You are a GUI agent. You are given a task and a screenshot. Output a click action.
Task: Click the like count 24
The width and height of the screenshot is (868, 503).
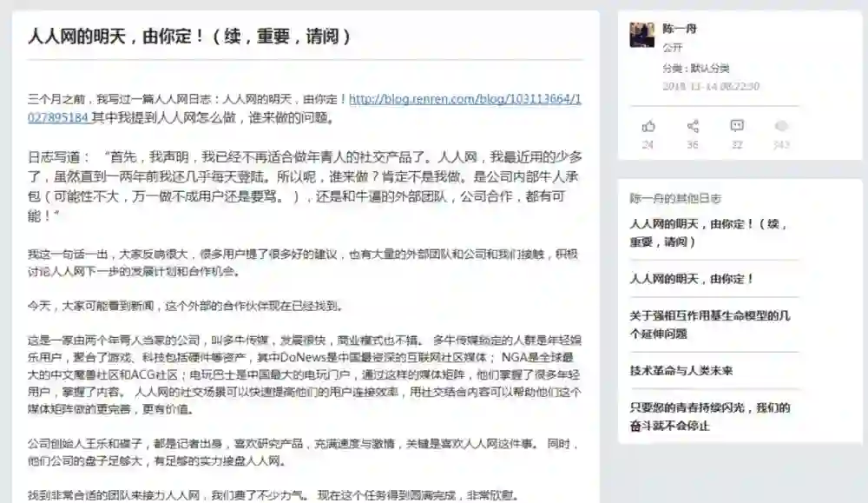point(648,145)
